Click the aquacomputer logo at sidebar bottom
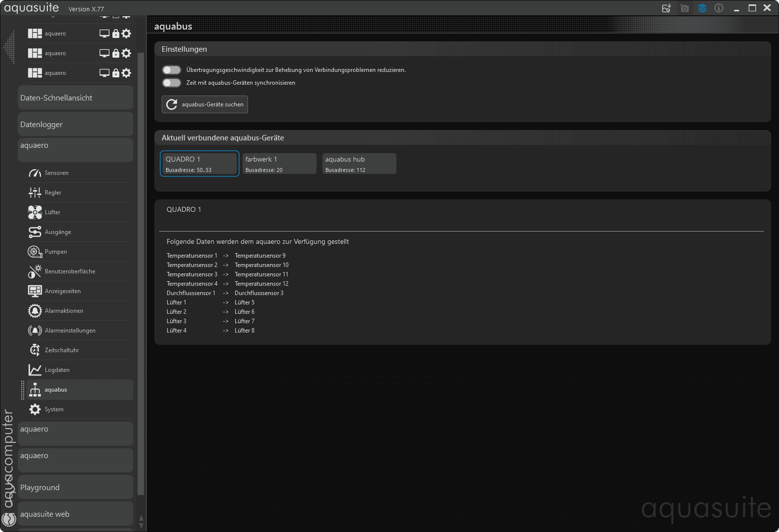Viewport: 779px width, 532px height. [9, 519]
